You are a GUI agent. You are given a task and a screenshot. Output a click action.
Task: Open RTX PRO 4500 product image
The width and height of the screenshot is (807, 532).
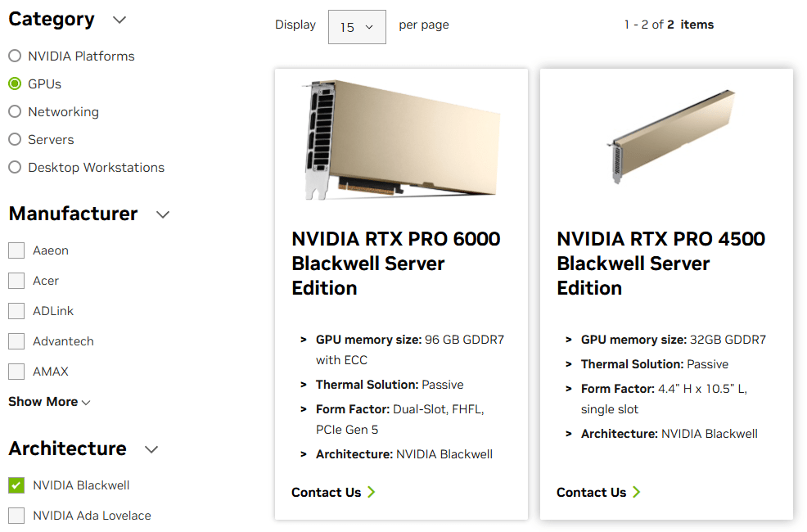coord(670,137)
